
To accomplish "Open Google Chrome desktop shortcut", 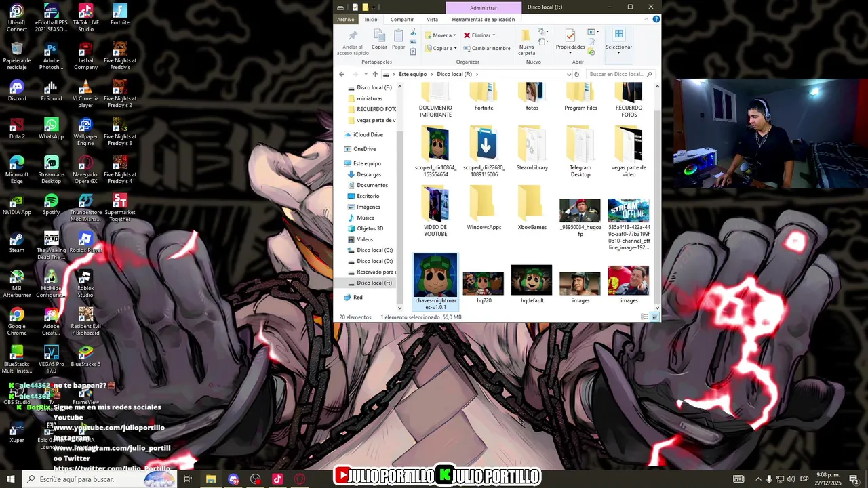I will point(17,321).
